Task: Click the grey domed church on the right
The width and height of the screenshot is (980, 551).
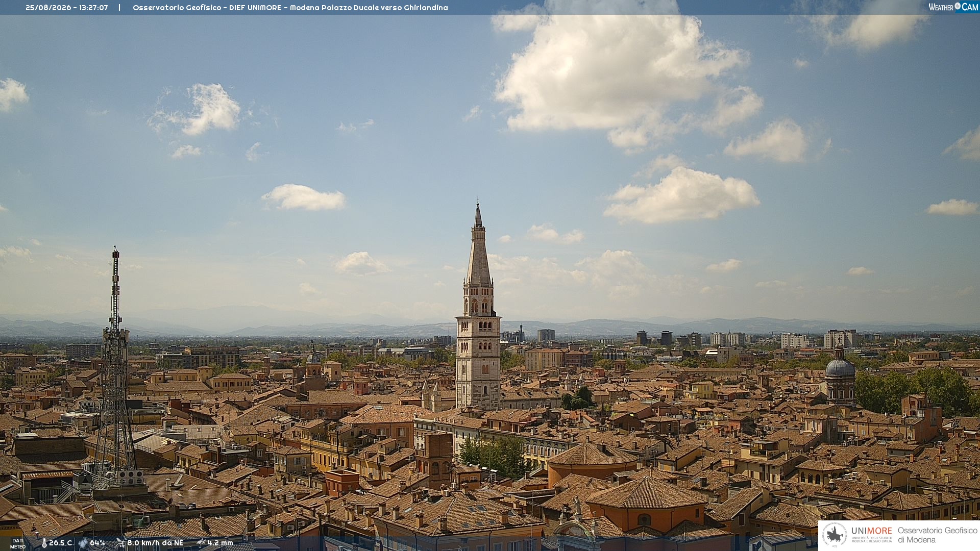Action: point(840,374)
